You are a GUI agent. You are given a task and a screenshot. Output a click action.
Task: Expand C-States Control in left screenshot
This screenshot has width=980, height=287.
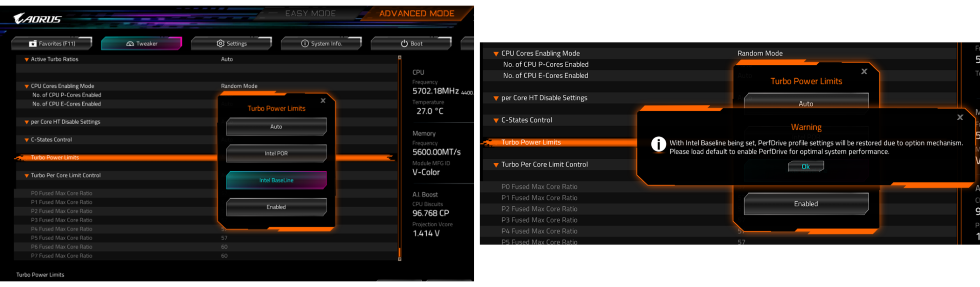(27, 140)
